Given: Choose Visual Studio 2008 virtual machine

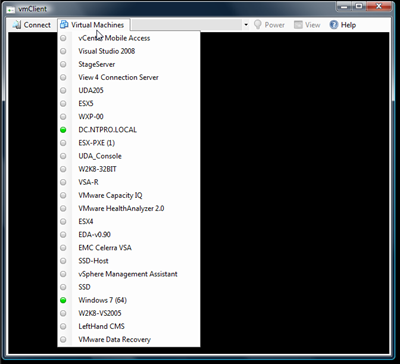Looking at the screenshot, I should (129, 51).
